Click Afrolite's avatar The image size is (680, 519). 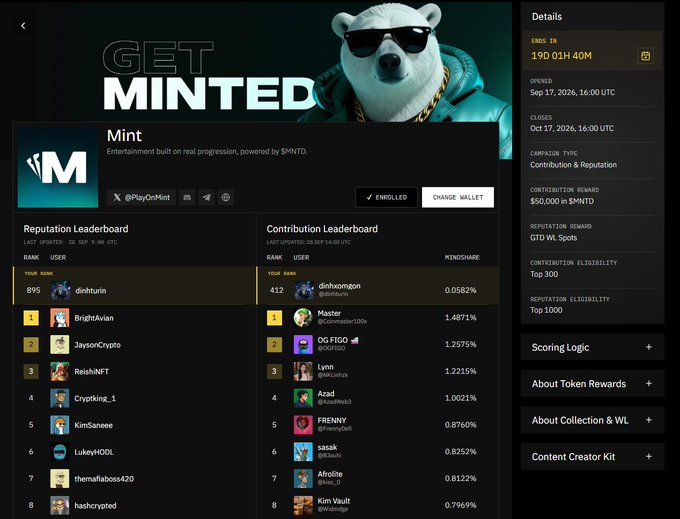tap(303, 479)
